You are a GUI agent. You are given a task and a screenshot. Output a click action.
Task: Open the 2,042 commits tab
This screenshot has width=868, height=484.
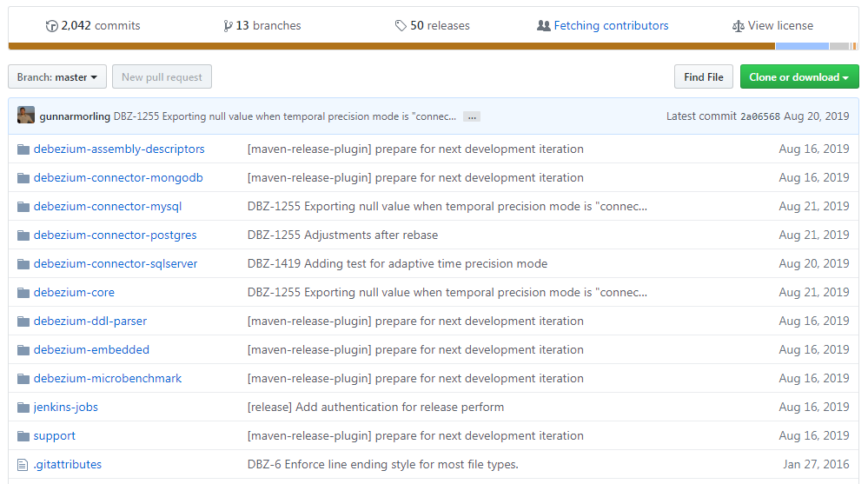click(x=98, y=26)
